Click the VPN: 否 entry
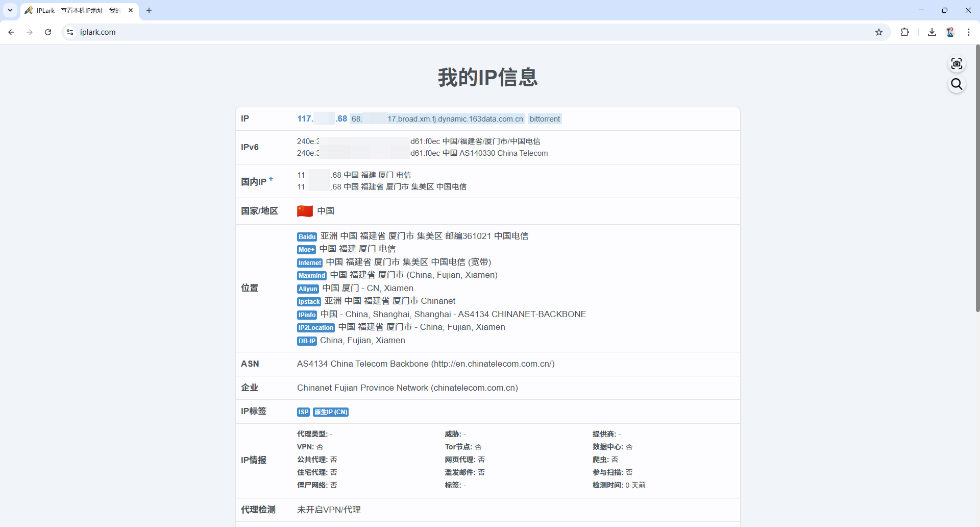 (310, 447)
